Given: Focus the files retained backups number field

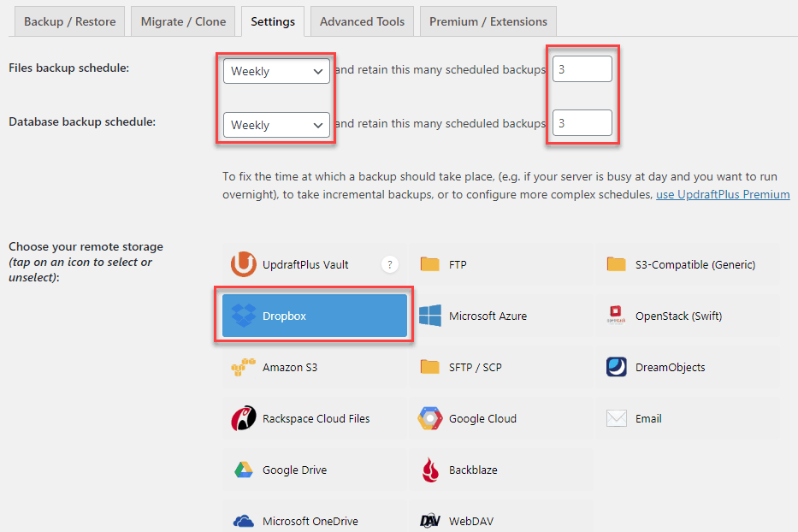Looking at the screenshot, I should 582,68.
